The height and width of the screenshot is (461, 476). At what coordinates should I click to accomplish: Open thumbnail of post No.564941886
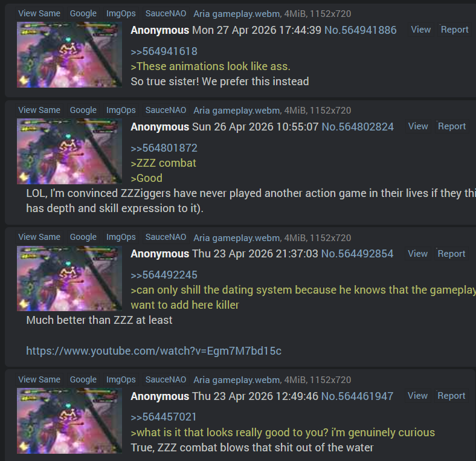pyautogui.click(x=69, y=54)
